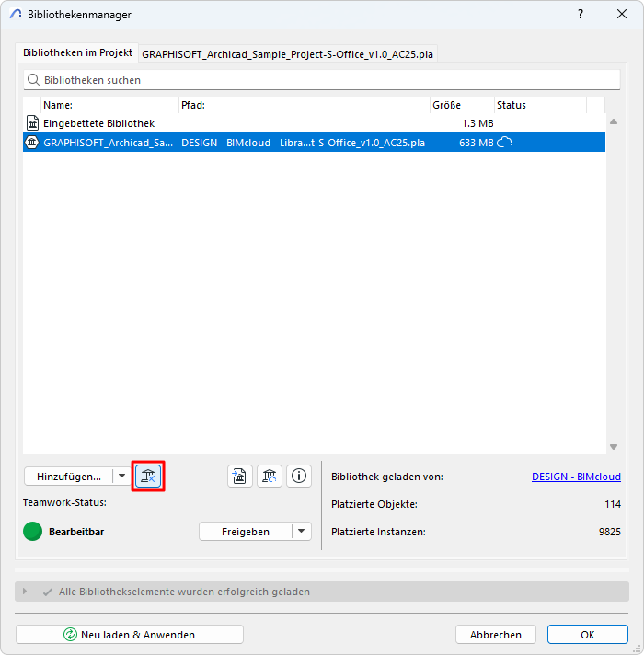Open help with the question mark button
This screenshot has height=655, width=644.
[581, 14]
